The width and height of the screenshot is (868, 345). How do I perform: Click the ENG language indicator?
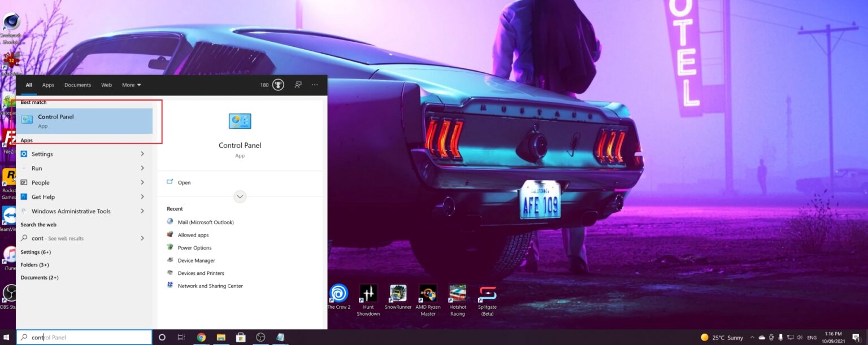click(812, 337)
